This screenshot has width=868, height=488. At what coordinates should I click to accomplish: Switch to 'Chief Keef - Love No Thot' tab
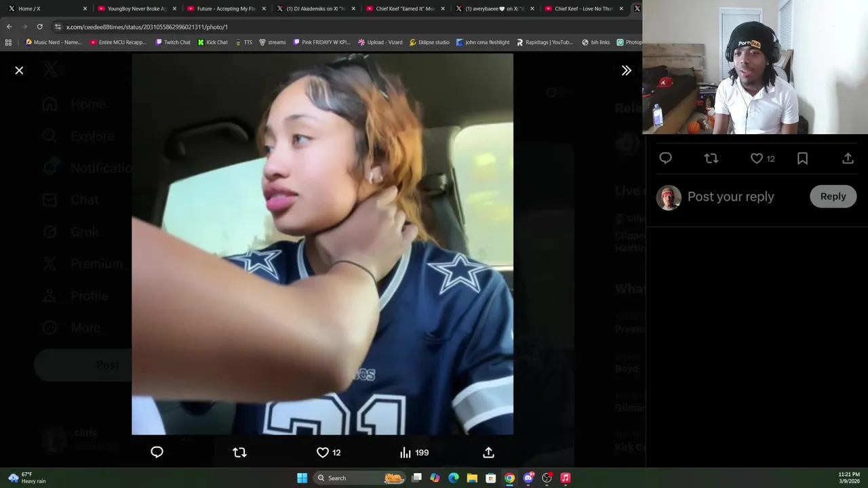[584, 9]
